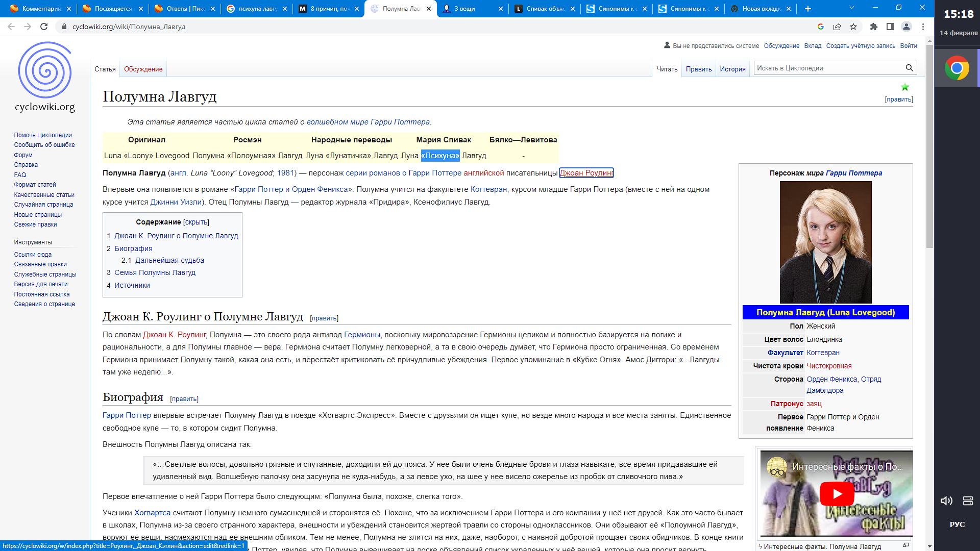Open the История tab
The image size is (980, 551).
point(732,69)
